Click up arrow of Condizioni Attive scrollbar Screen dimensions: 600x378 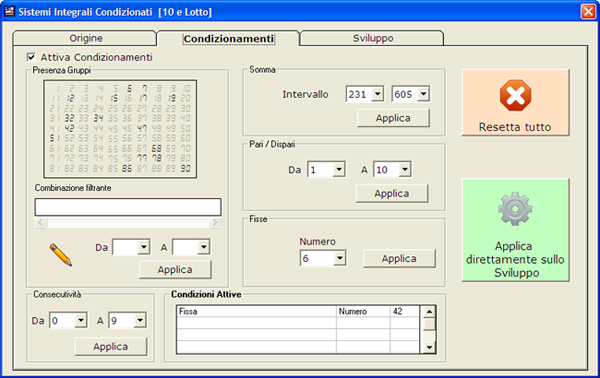point(429,312)
